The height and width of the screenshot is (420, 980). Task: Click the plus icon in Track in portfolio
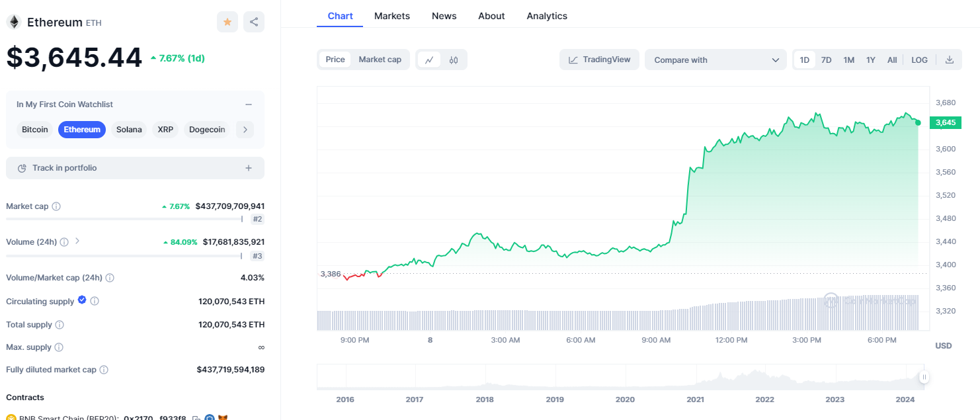(249, 168)
